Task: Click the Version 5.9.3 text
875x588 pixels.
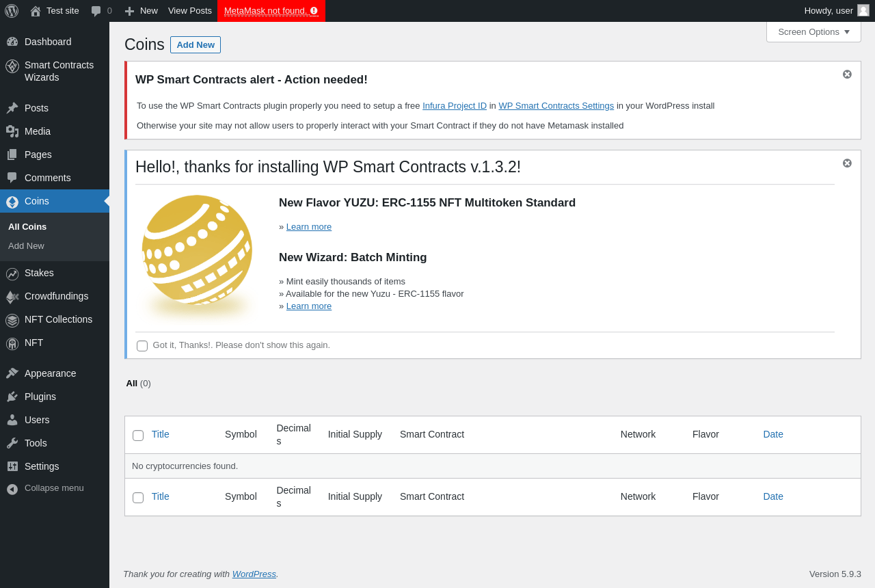Action: click(835, 574)
